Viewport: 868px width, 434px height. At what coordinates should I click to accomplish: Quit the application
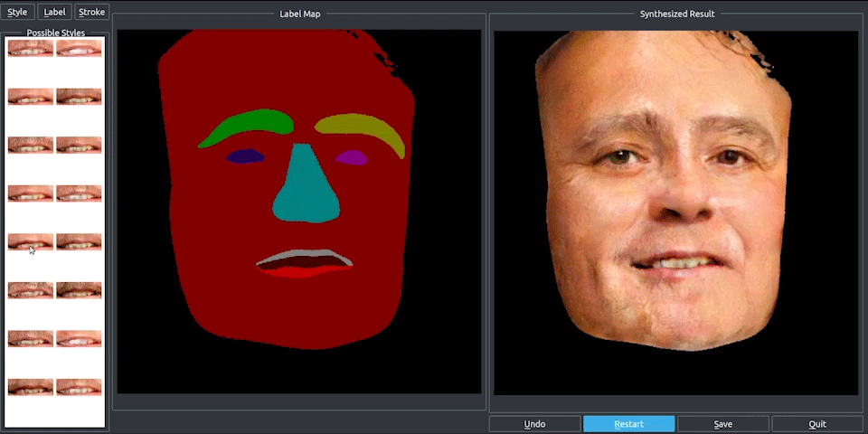pyautogui.click(x=817, y=424)
